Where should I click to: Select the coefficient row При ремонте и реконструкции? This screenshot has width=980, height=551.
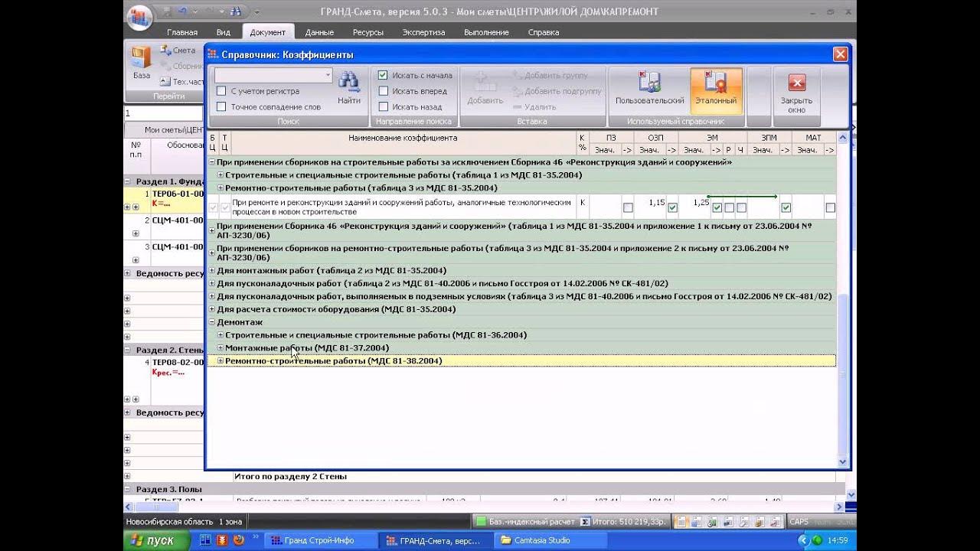[521, 207]
